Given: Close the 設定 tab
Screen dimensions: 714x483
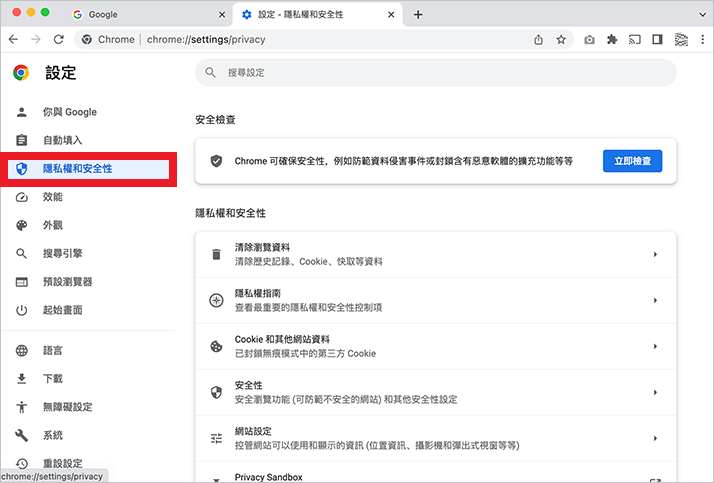Looking at the screenshot, I should [x=391, y=15].
